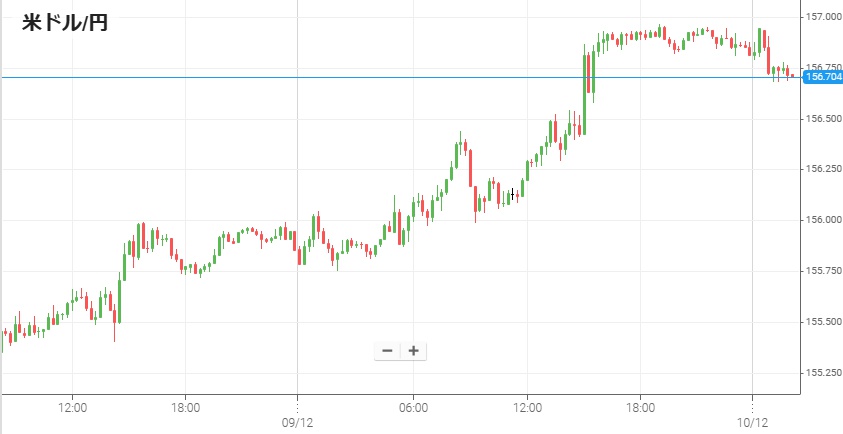Click the 156.250 price axis label

pos(823,169)
